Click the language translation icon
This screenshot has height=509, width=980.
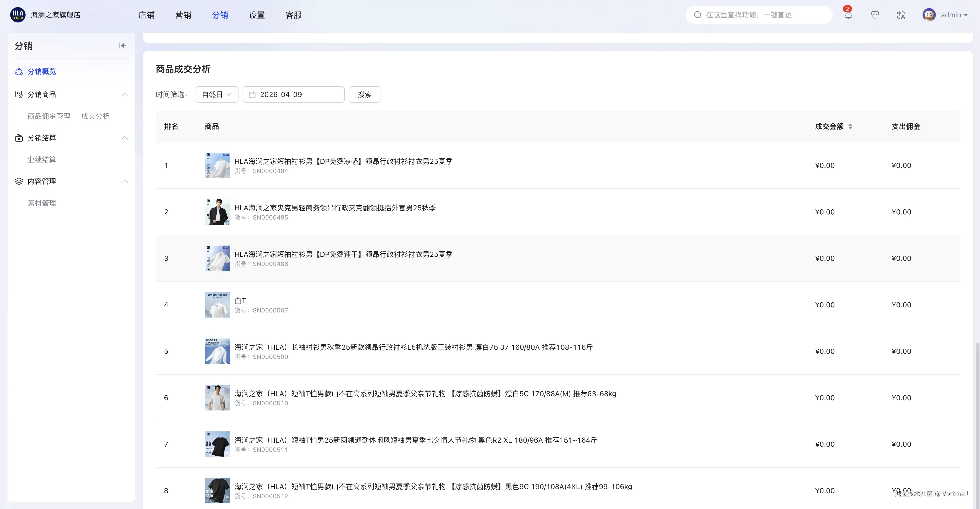901,15
